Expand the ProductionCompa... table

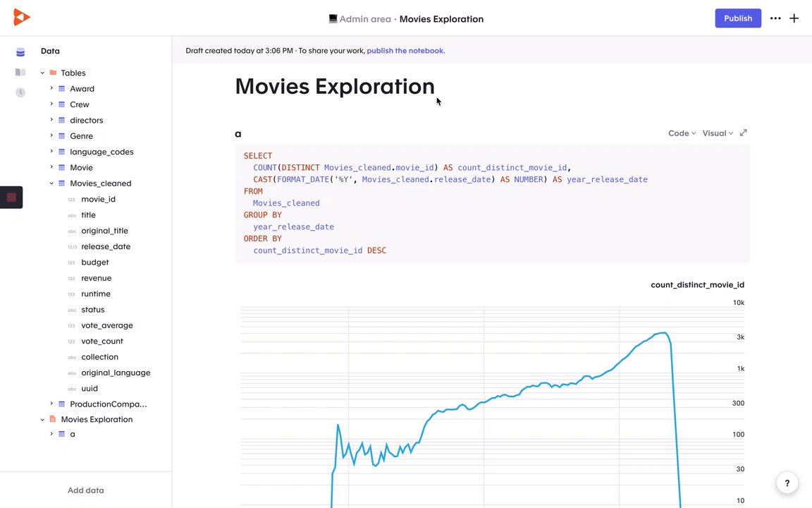click(51, 404)
